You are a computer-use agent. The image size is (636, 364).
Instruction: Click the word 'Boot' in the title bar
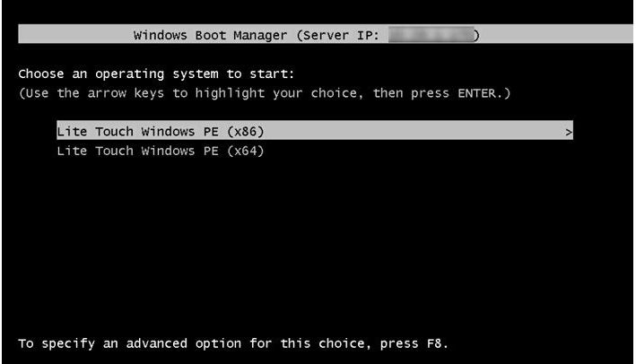210,35
